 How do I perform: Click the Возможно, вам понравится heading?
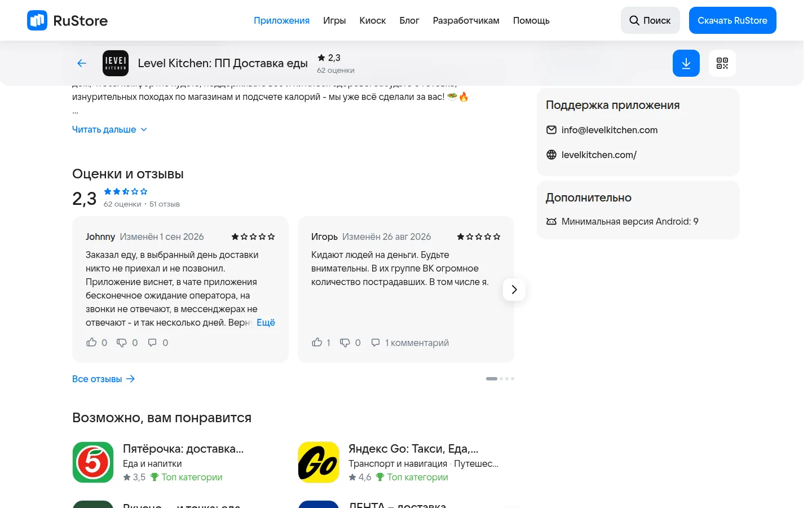[x=162, y=418]
